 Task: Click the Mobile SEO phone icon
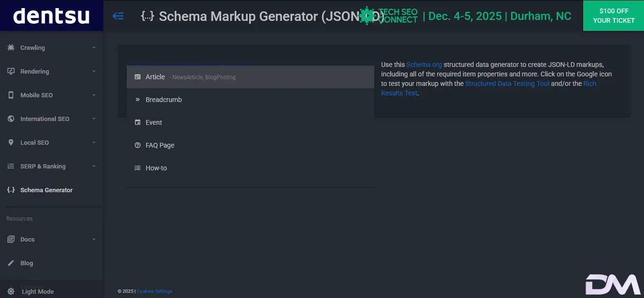(11, 95)
